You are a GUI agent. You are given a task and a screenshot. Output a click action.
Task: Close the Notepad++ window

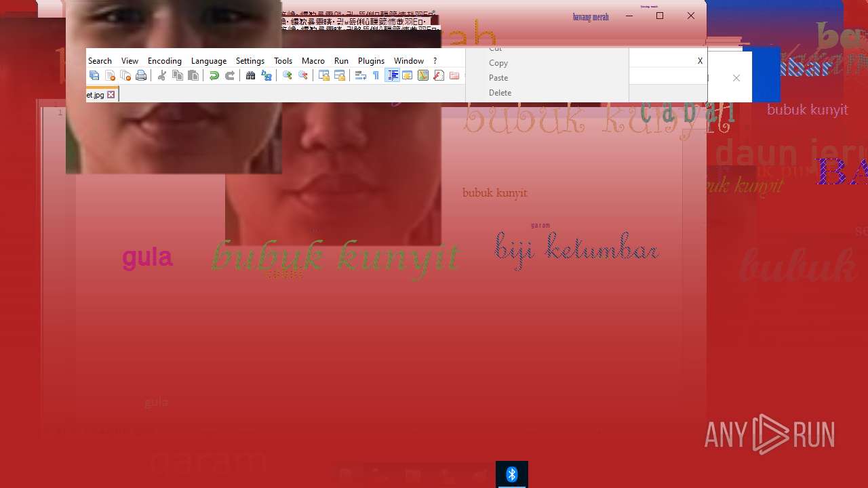pyautogui.click(x=691, y=16)
